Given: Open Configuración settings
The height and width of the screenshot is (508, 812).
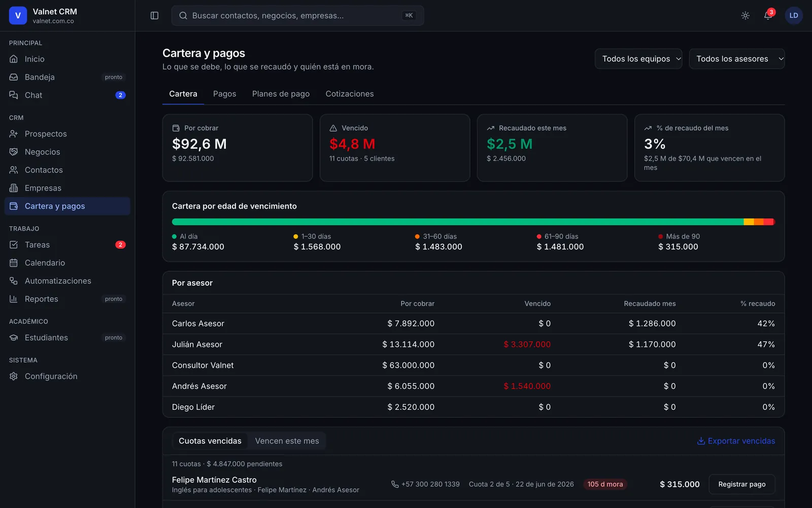Looking at the screenshot, I should tap(67, 376).
